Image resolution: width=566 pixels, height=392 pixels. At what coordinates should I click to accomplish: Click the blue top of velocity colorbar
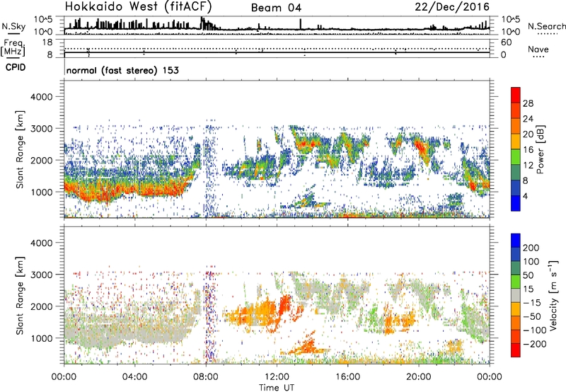pos(516,240)
